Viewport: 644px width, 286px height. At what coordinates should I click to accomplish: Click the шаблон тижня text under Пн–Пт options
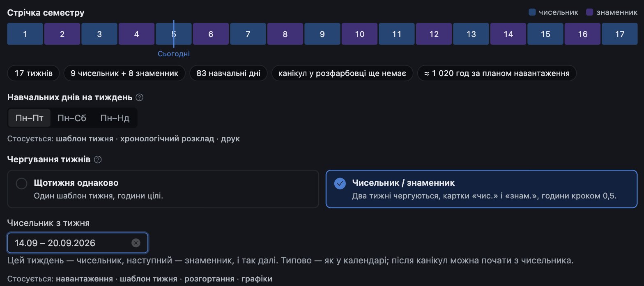pos(85,138)
